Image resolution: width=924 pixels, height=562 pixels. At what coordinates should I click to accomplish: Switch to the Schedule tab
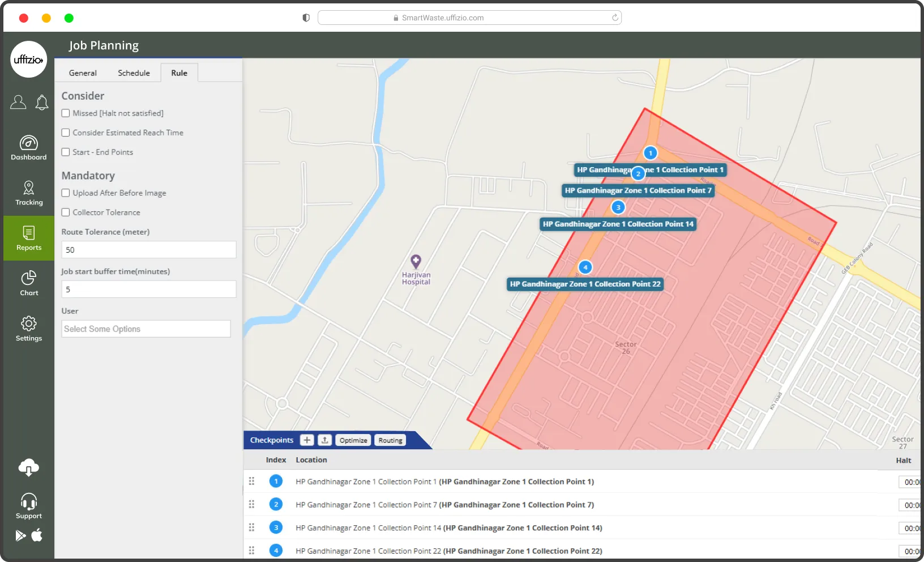(x=134, y=73)
